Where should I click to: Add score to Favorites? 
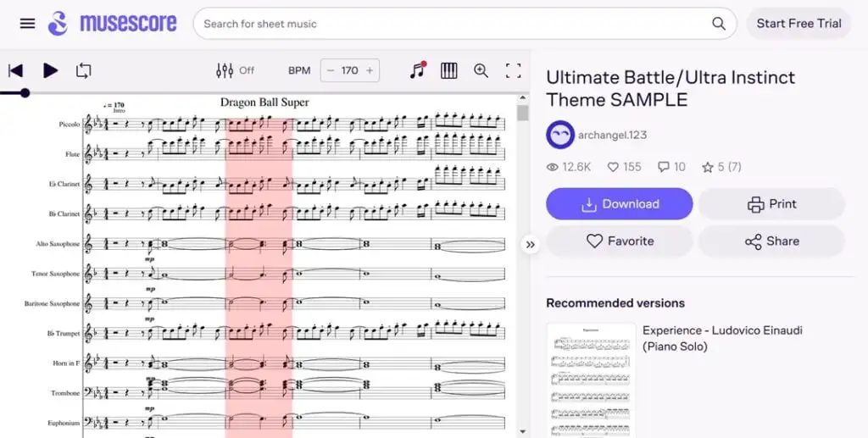point(620,241)
